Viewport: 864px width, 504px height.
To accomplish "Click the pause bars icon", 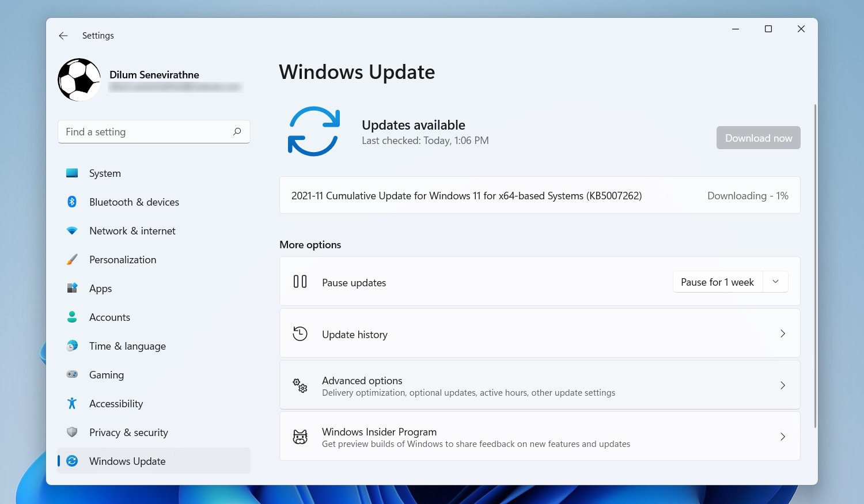I will coord(300,282).
